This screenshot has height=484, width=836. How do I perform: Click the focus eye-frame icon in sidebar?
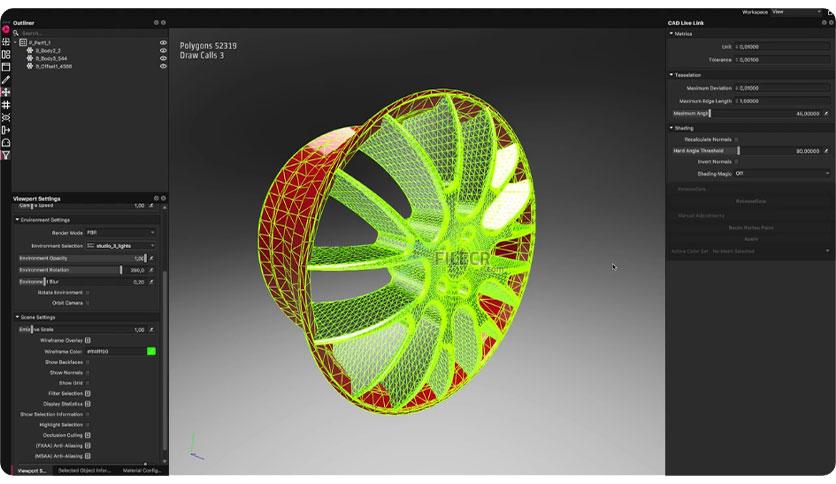pos(6,117)
